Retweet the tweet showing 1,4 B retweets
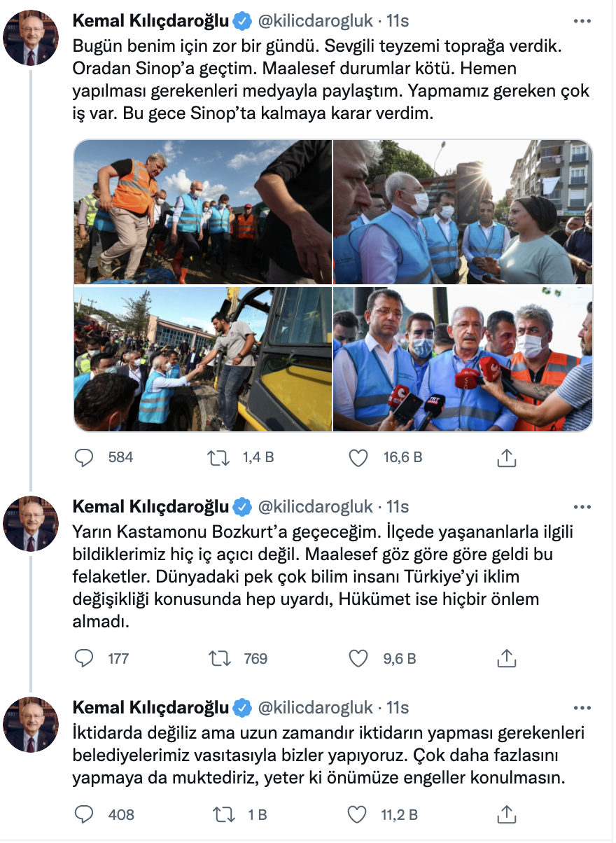Screen dimensions: 616x843 tap(218, 457)
